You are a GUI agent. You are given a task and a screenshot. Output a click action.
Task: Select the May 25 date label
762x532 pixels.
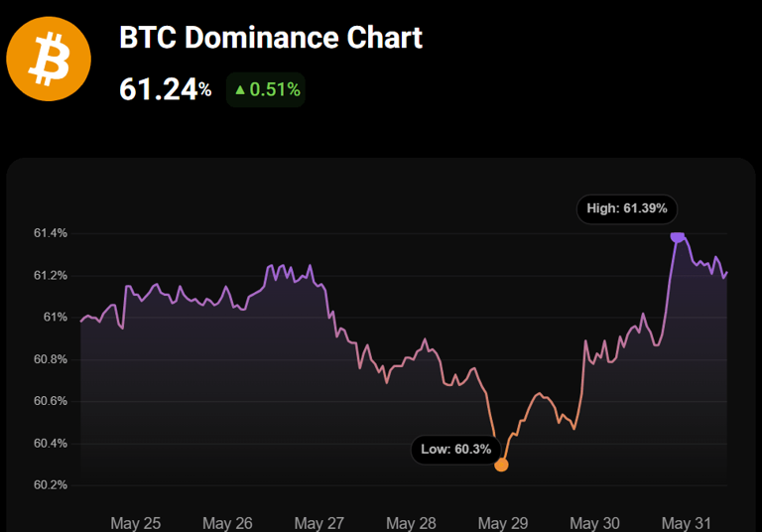pos(135,522)
